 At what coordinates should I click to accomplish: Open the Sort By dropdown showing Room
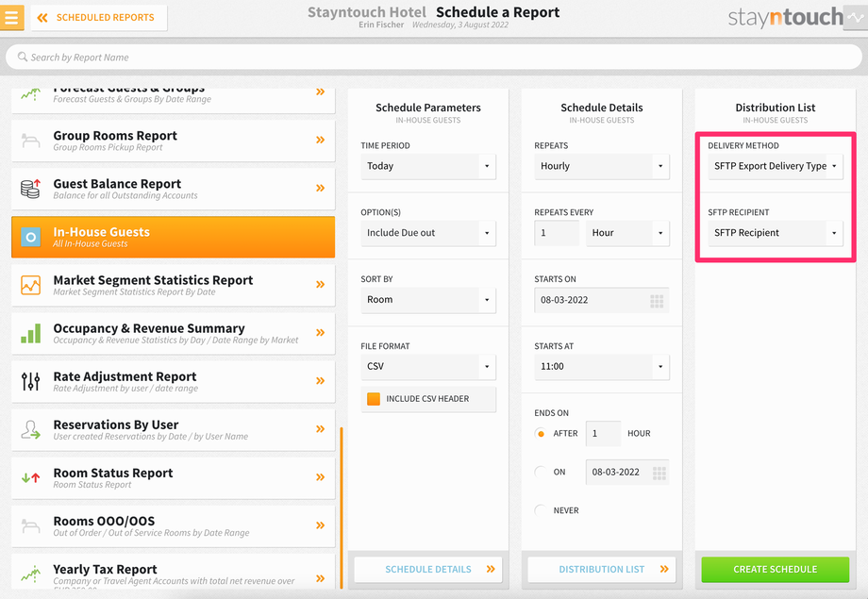[x=428, y=300]
